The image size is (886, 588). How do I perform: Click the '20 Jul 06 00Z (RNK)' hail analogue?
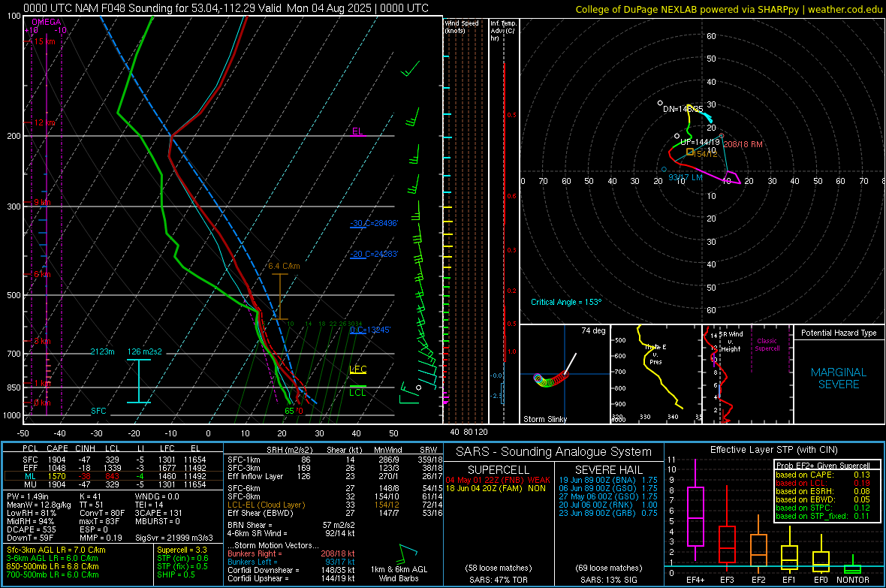[x=608, y=505]
